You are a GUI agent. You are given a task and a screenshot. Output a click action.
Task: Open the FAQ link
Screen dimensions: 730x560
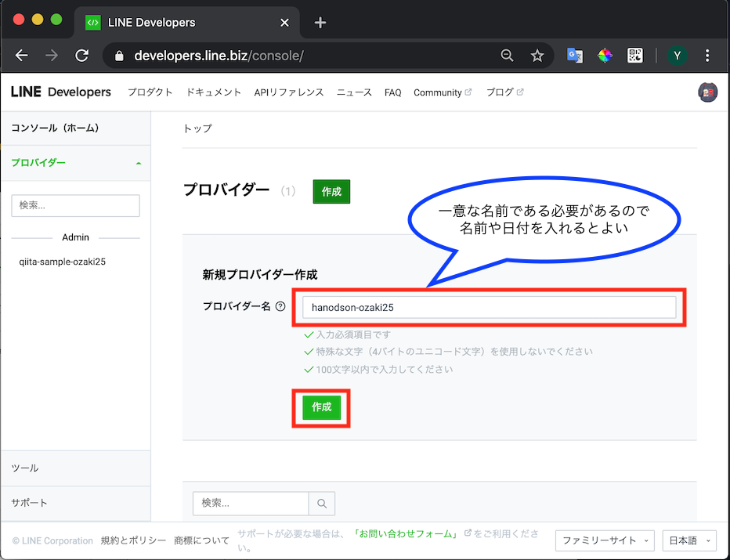click(392, 92)
